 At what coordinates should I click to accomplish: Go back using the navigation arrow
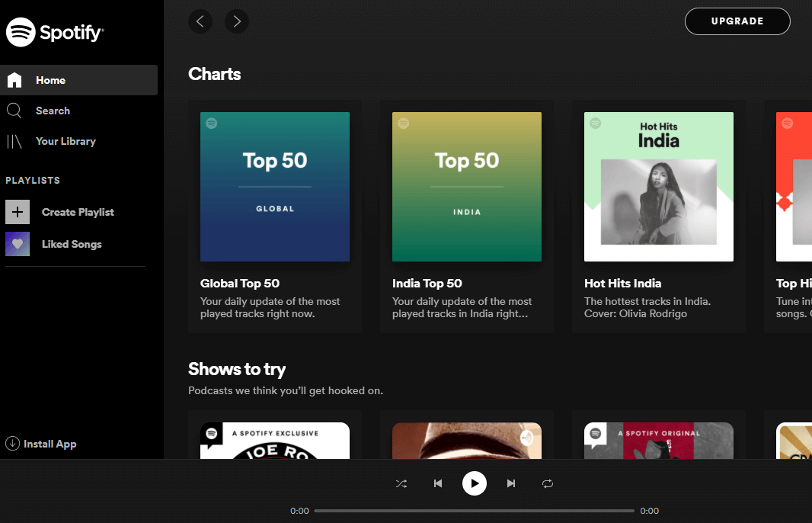point(200,21)
